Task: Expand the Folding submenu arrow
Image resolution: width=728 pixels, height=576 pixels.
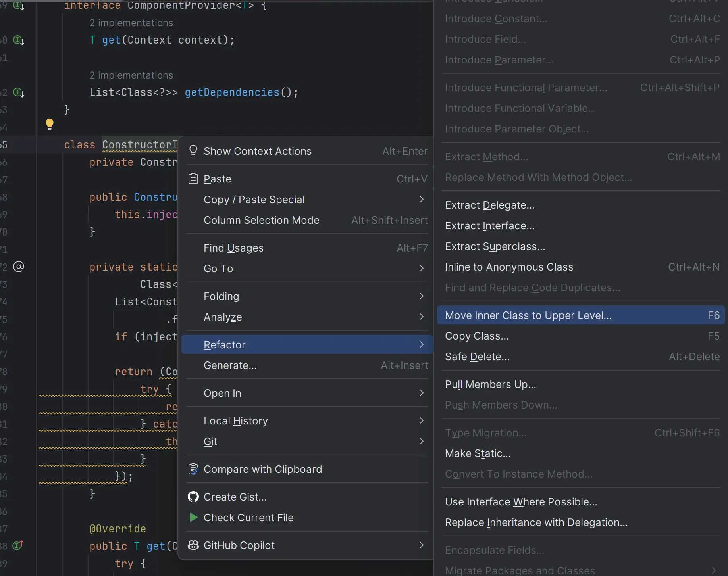Action: tap(422, 296)
